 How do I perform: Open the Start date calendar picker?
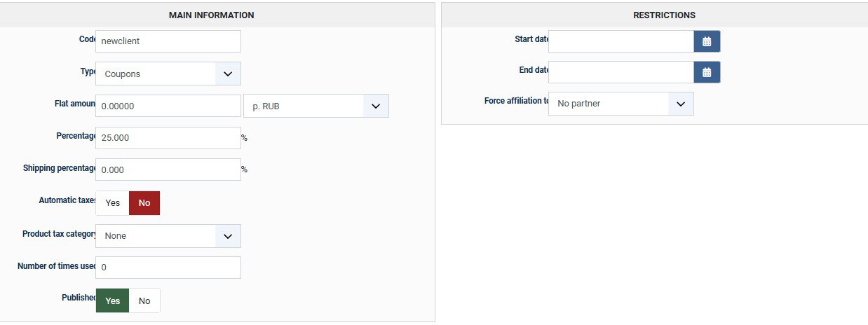(707, 41)
